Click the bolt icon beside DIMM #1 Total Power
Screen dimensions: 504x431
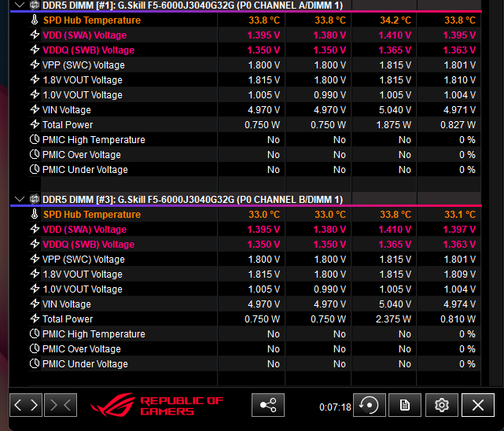[x=35, y=124]
